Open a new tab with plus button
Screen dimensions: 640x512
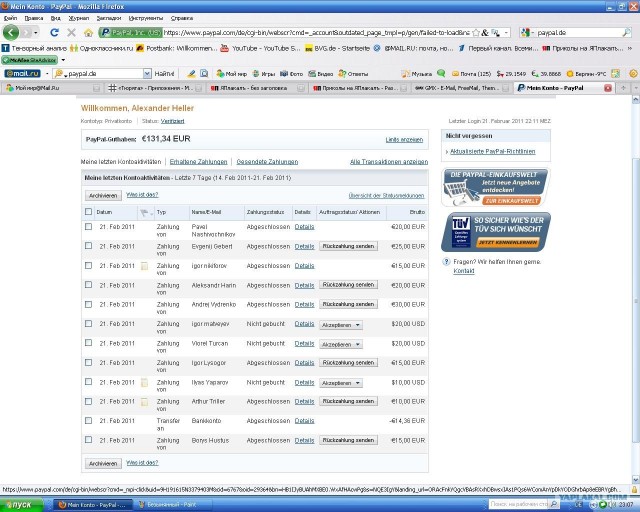(623, 88)
